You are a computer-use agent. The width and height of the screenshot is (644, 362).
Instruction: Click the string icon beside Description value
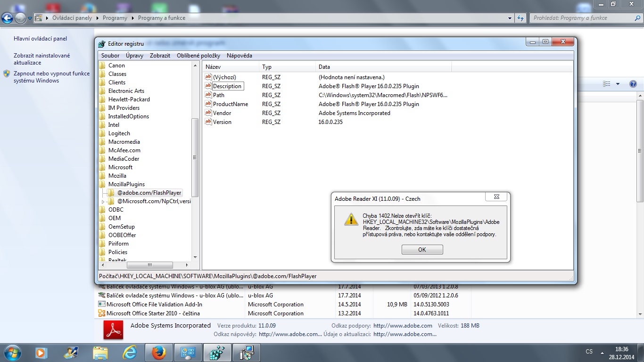(x=208, y=86)
